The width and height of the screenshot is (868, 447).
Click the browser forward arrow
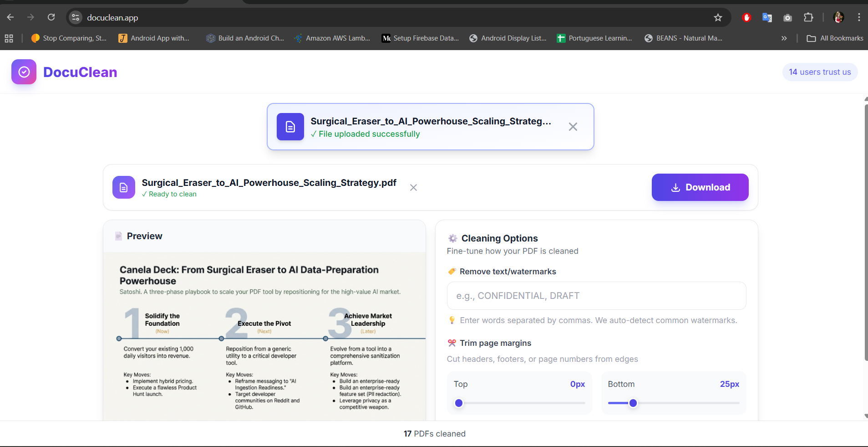(x=30, y=17)
